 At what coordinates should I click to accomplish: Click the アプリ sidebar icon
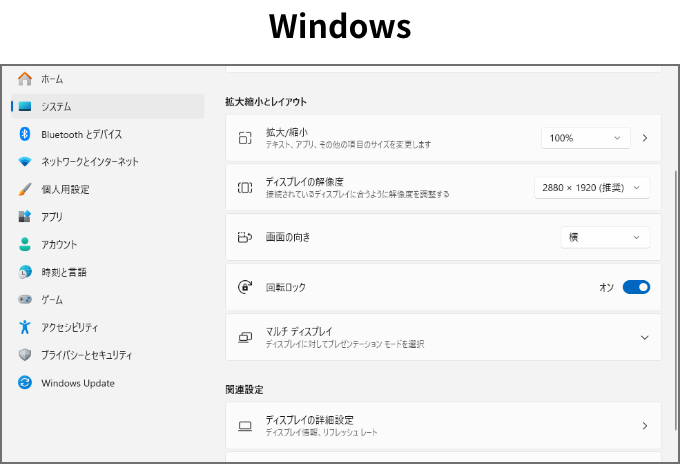[25, 217]
